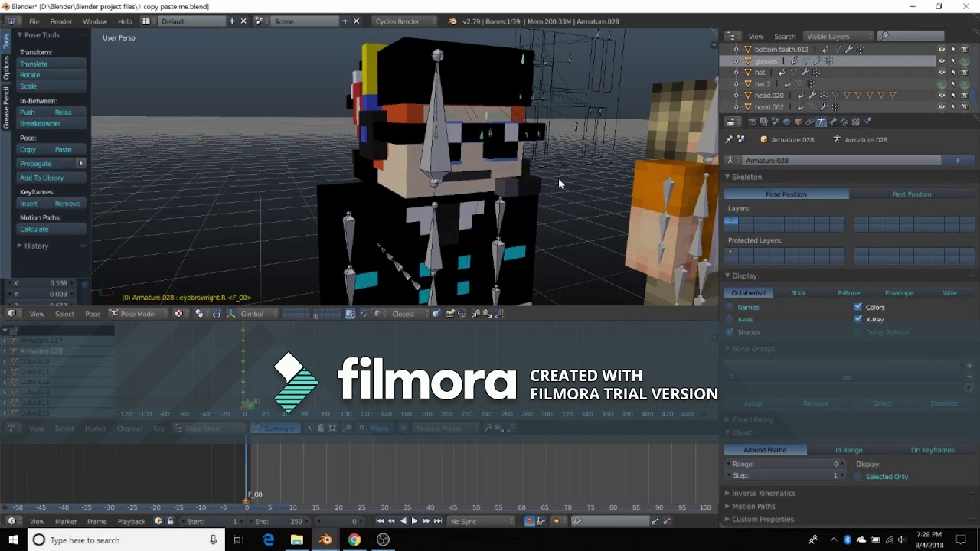The width and height of the screenshot is (980, 551).
Task: Play the animation in reverse
Action: pos(403,521)
